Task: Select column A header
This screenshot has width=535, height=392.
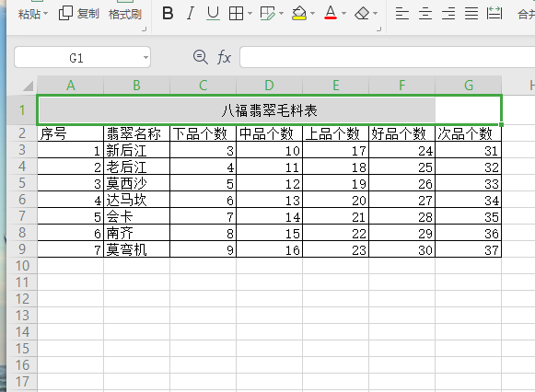Action: pos(70,86)
